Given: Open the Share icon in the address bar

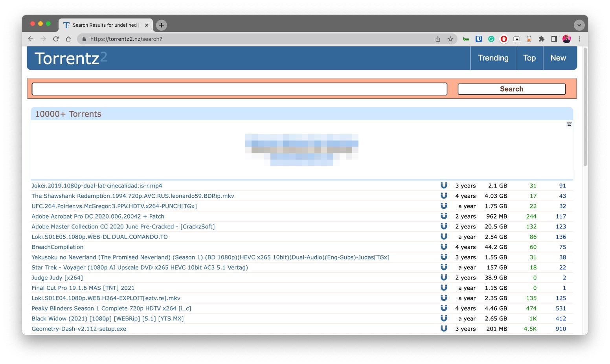Looking at the screenshot, I should tap(437, 39).
